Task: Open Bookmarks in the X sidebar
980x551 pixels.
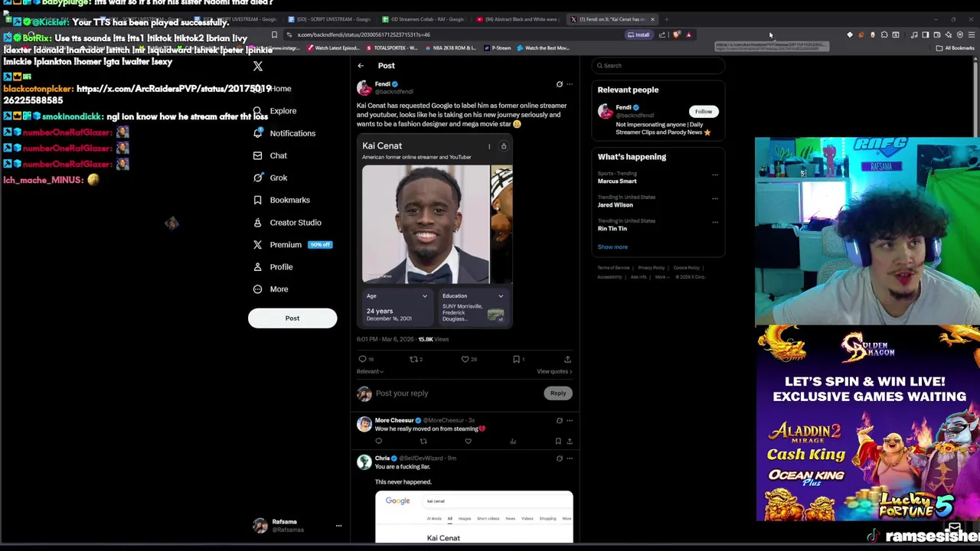Action: click(281, 200)
